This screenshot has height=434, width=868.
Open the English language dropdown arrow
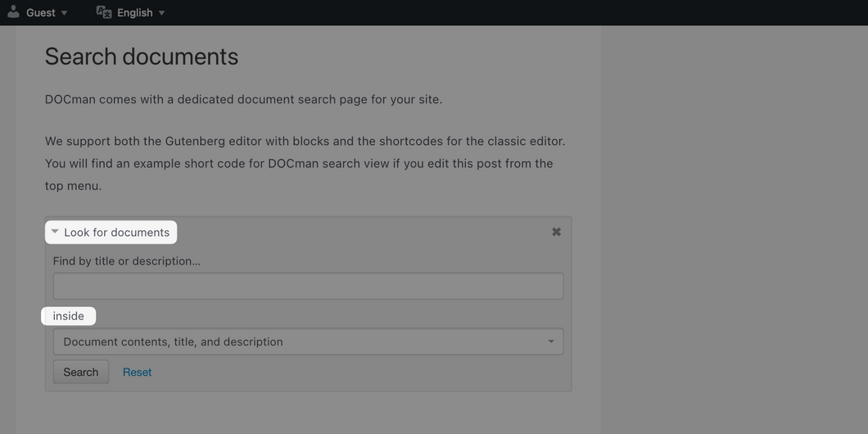point(161,13)
